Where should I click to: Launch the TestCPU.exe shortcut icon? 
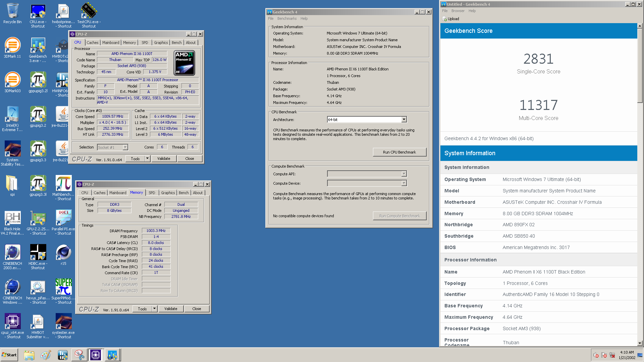point(89,15)
